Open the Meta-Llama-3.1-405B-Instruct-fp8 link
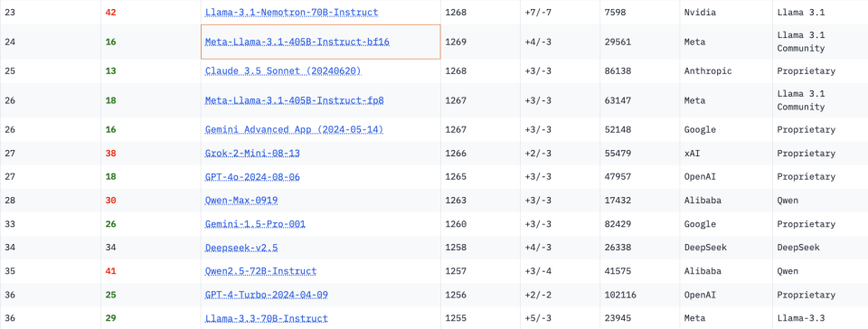Screen dimensions: 868x329 pos(294,100)
